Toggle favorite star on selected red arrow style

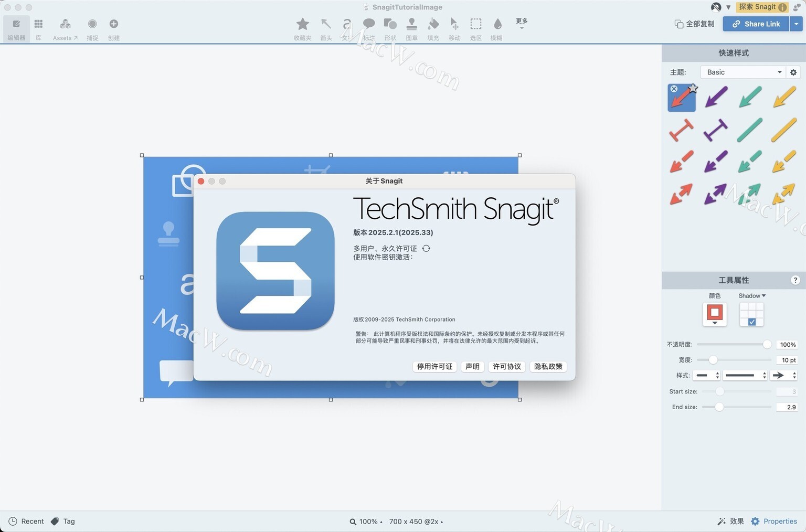tap(693, 88)
